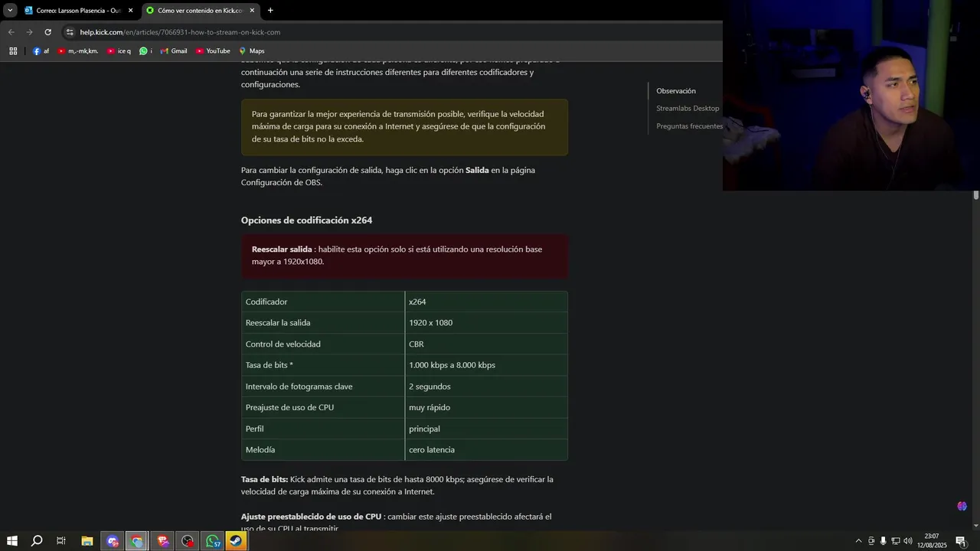Select the 'Melodía' table cell
980x551 pixels.
coord(323,450)
